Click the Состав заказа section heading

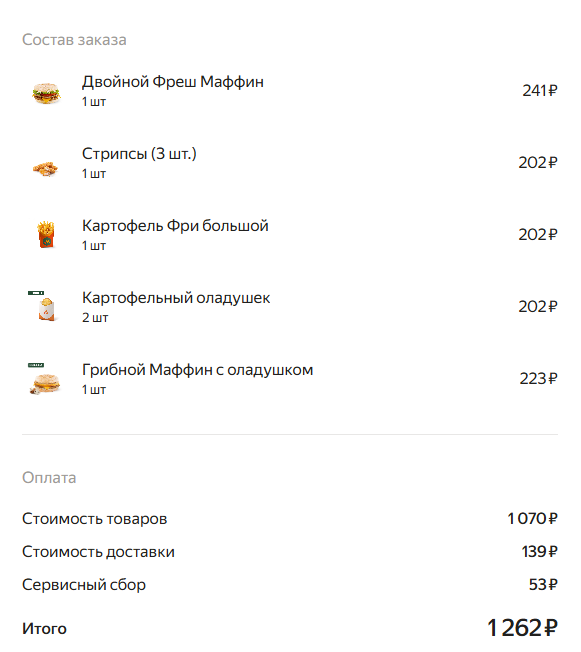coord(74,40)
